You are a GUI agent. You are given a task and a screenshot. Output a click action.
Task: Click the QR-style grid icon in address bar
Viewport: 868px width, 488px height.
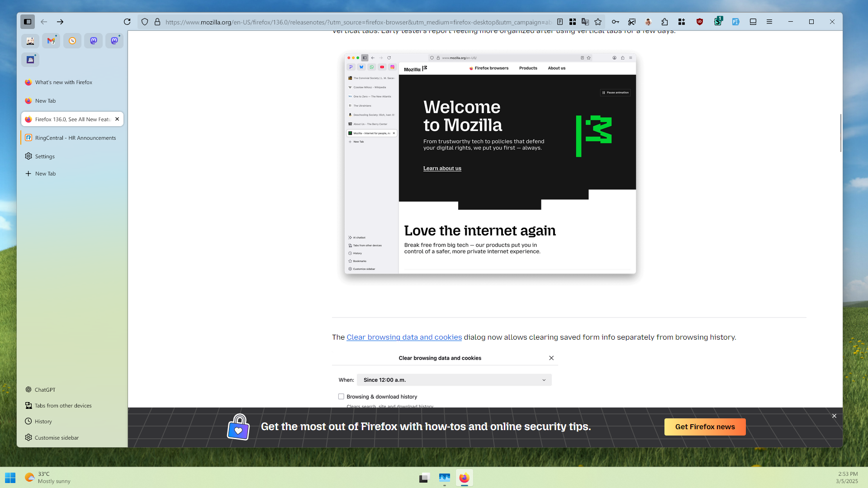[573, 22]
